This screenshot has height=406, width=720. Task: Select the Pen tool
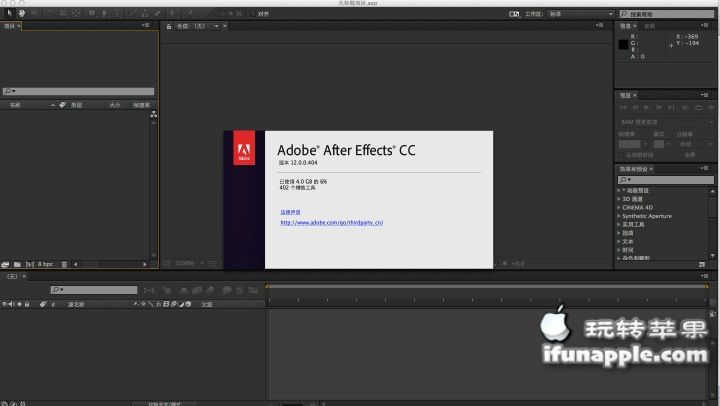click(104, 14)
